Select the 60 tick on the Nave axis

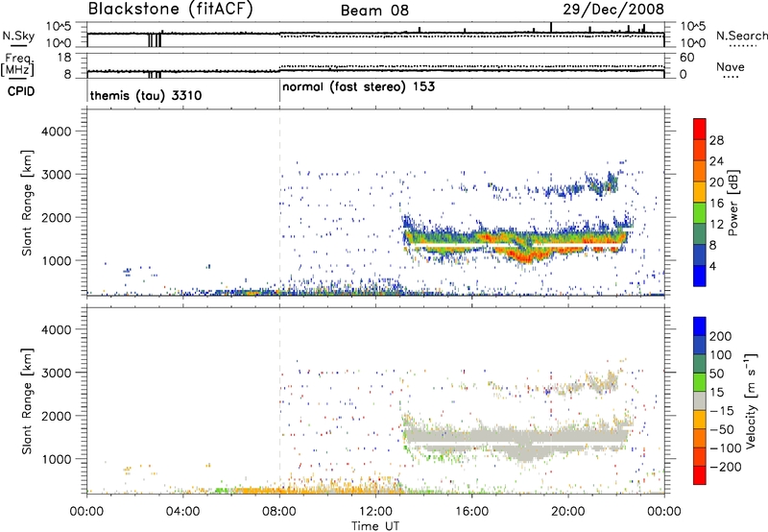click(687, 58)
